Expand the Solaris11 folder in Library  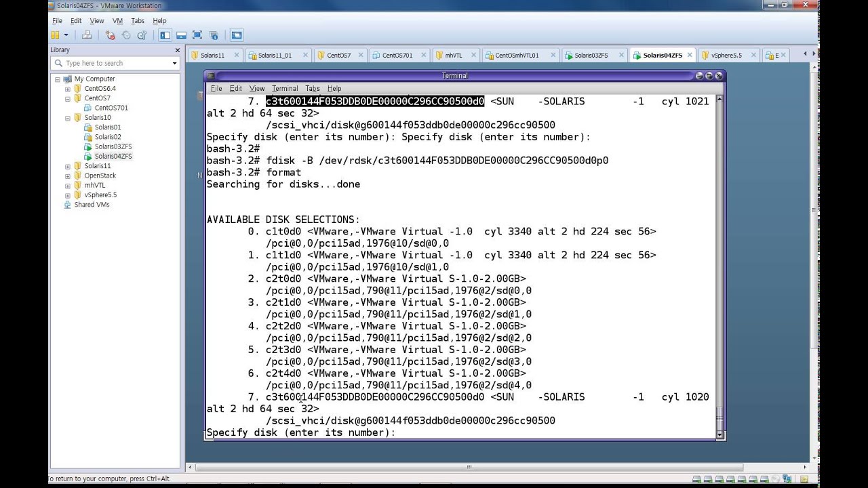point(68,166)
